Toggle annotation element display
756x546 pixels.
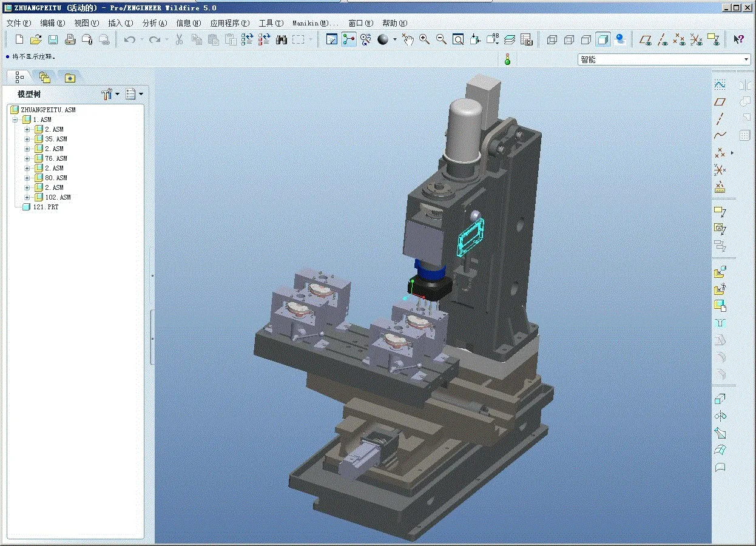point(714,39)
